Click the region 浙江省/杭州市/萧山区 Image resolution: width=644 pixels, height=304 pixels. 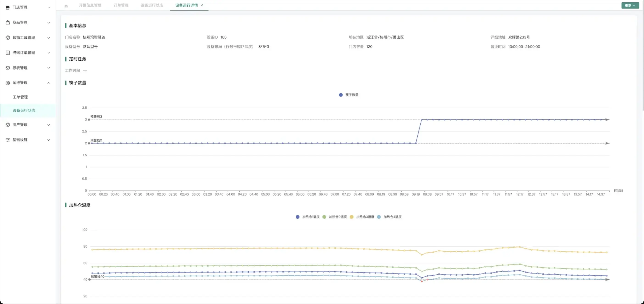(385, 37)
